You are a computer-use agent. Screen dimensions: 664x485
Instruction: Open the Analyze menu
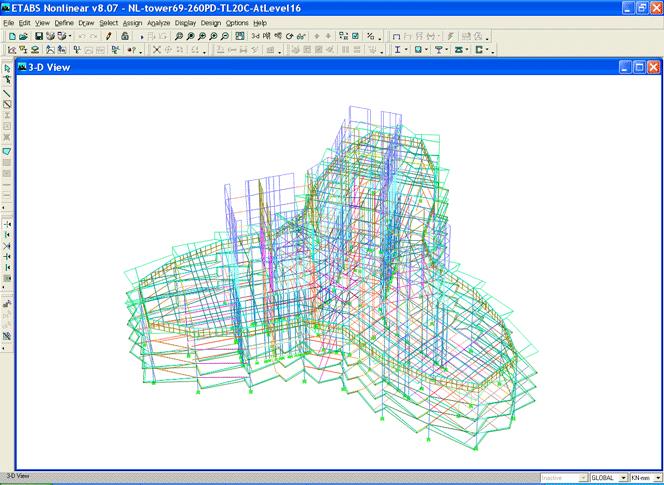(159, 22)
